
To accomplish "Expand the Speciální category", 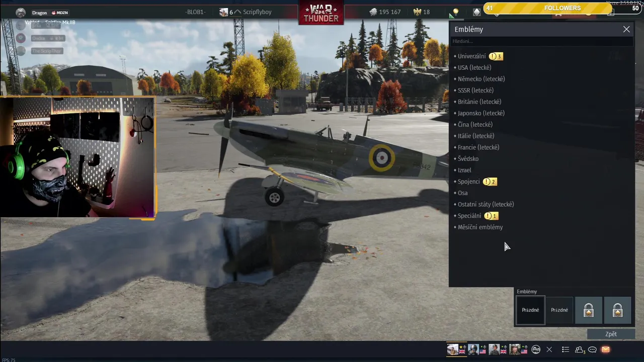I will (467, 216).
